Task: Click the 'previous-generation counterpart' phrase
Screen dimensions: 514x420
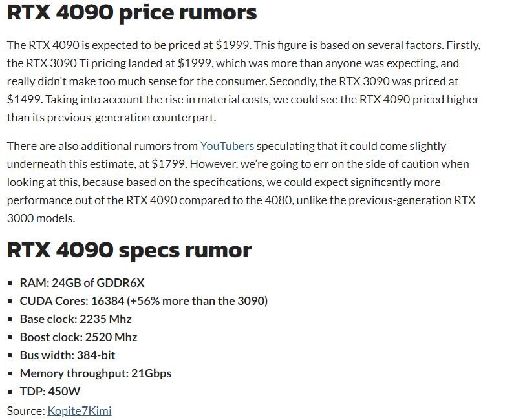Action: [131, 118]
